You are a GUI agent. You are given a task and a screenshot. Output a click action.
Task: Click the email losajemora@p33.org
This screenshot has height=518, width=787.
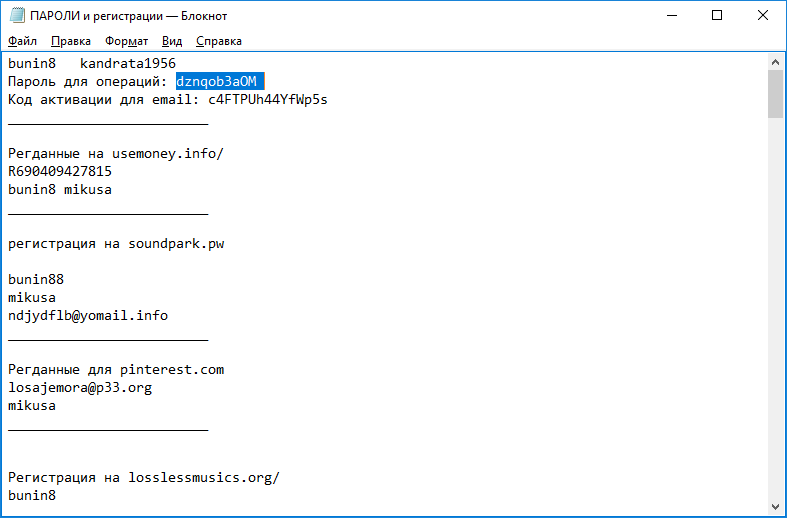(80, 387)
